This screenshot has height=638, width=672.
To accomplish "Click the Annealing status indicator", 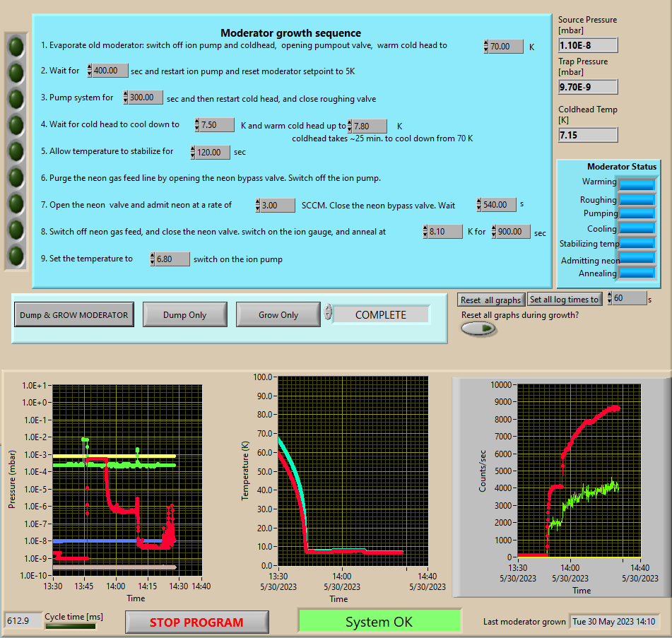I will 637,273.
